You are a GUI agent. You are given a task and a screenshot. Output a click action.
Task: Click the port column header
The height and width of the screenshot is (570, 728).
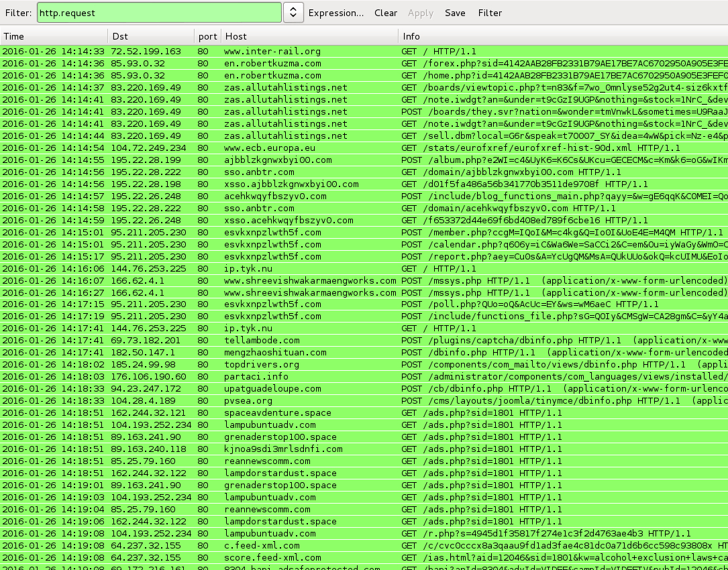207,36
